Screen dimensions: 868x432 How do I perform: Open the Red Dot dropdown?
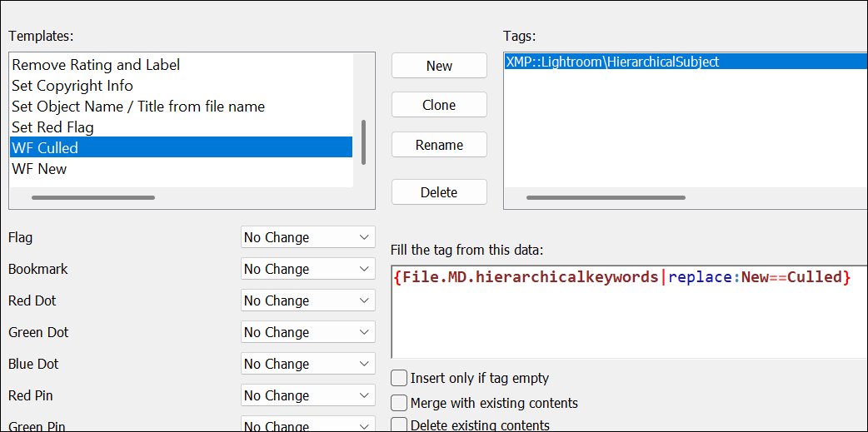[307, 300]
